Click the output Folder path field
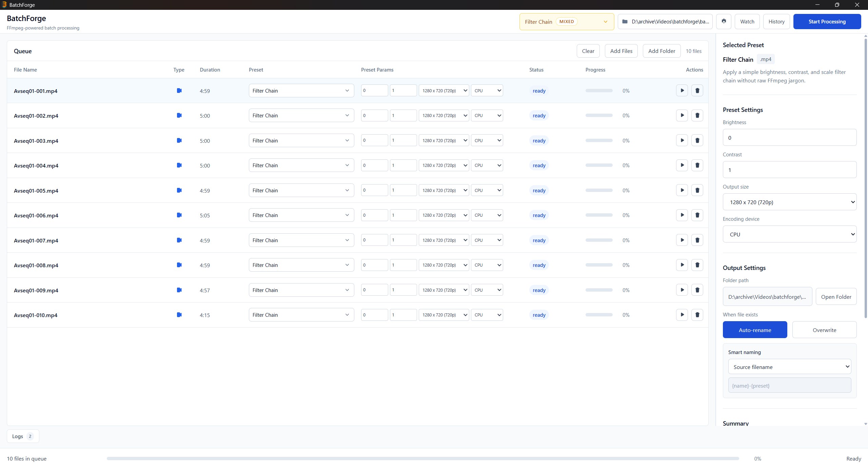Image resolution: width=868 pixels, height=468 pixels. [x=767, y=297]
